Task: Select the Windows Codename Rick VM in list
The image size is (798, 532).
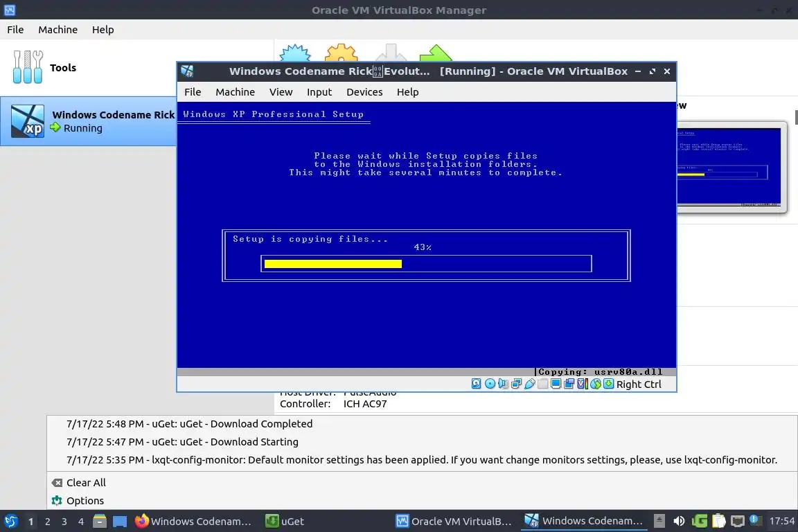Action: click(x=88, y=121)
